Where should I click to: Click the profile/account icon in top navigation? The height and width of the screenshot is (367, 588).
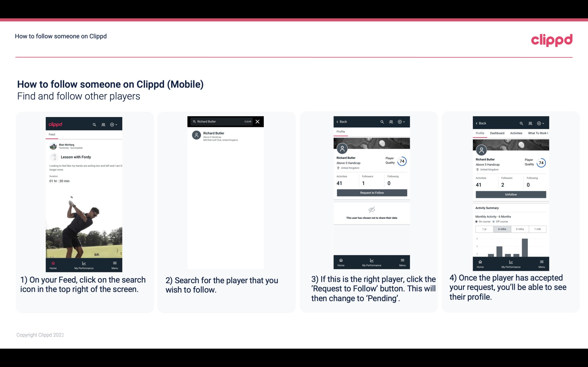[x=103, y=123]
